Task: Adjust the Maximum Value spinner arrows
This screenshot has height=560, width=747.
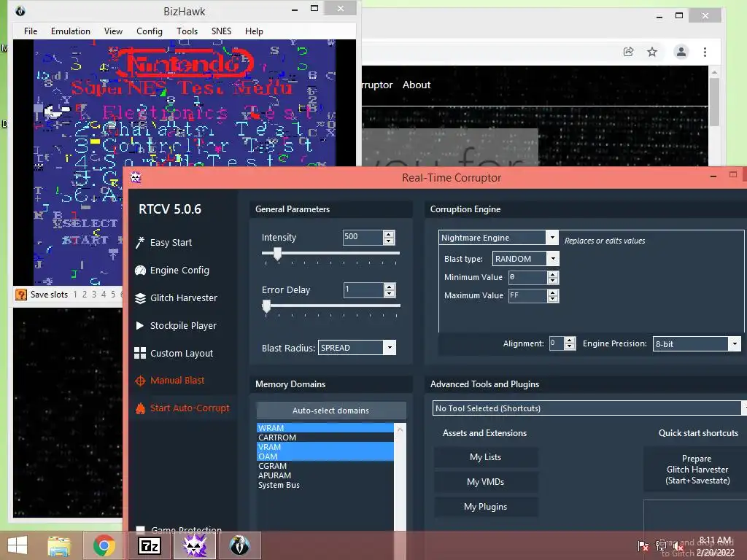Action: click(x=553, y=296)
